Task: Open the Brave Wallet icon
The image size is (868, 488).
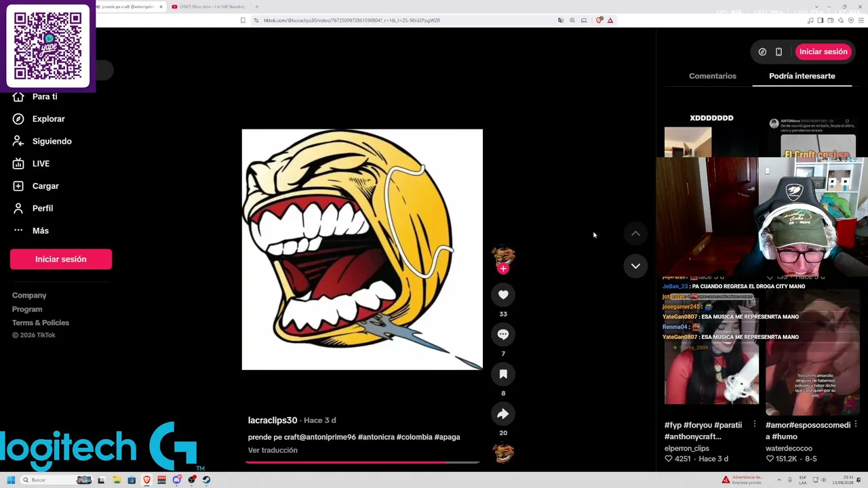Action: coord(830,20)
